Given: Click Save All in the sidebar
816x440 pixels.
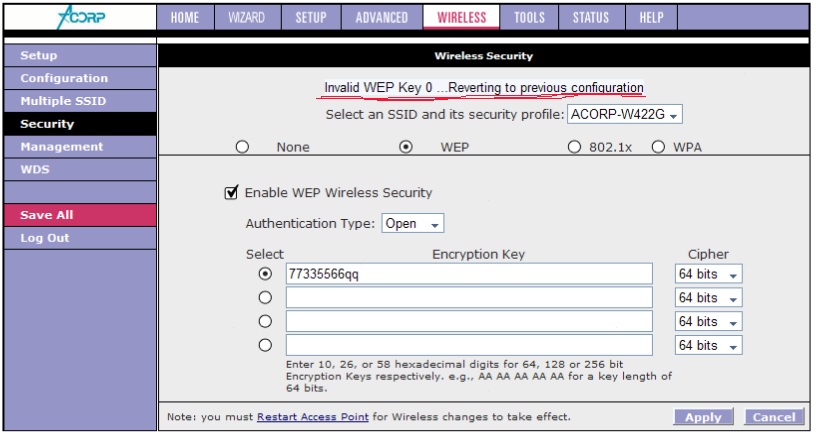Looking at the screenshot, I should point(47,215).
